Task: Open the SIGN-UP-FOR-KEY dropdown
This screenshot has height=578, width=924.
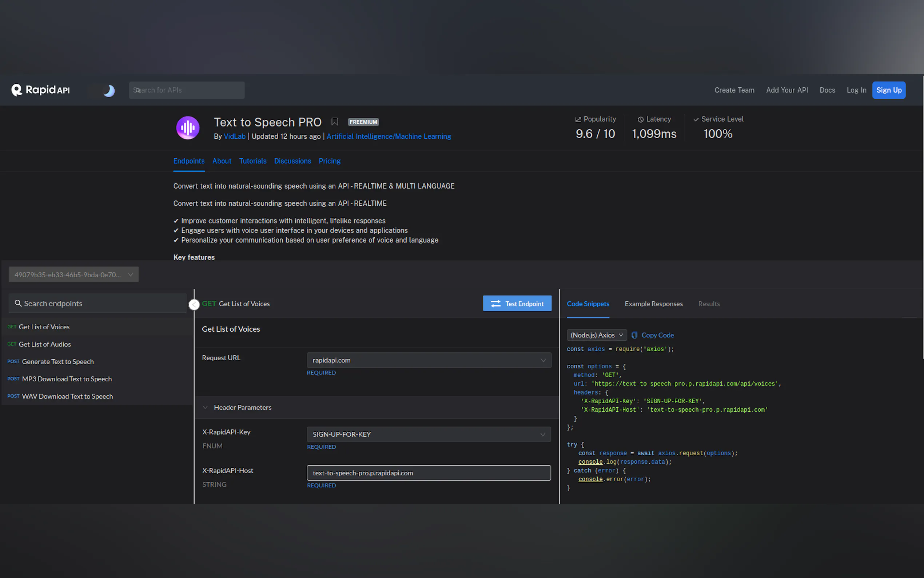Action: coord(429,435)
